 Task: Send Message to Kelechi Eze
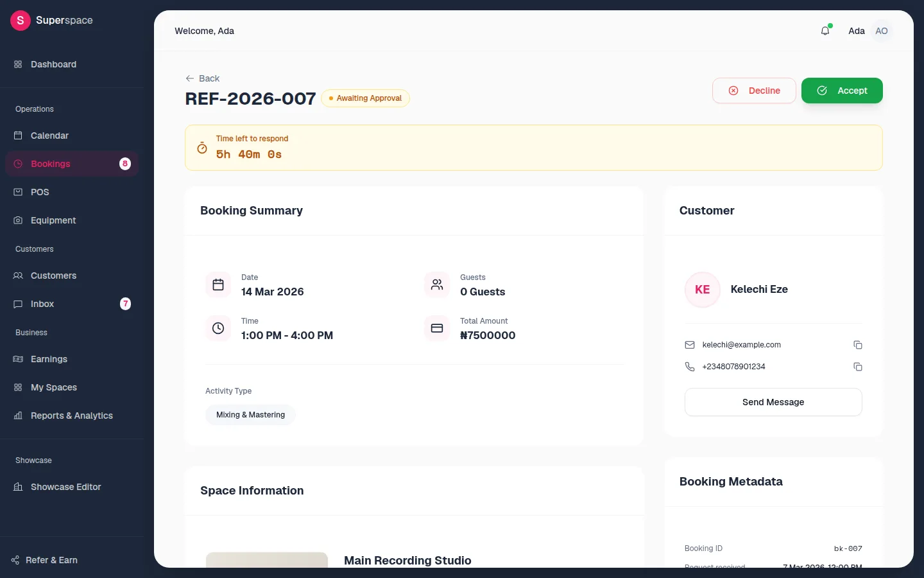[x=773, y=402]
